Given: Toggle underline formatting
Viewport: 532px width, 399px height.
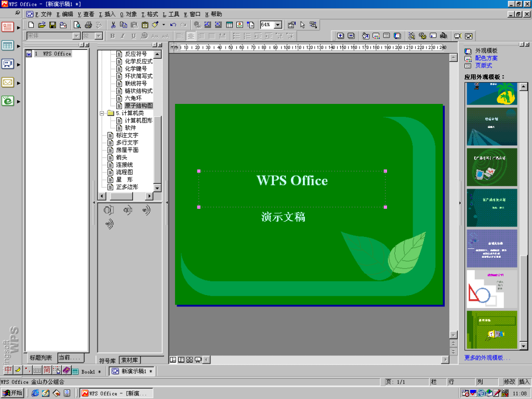Looking at the screenshot, I should point(134,36).
